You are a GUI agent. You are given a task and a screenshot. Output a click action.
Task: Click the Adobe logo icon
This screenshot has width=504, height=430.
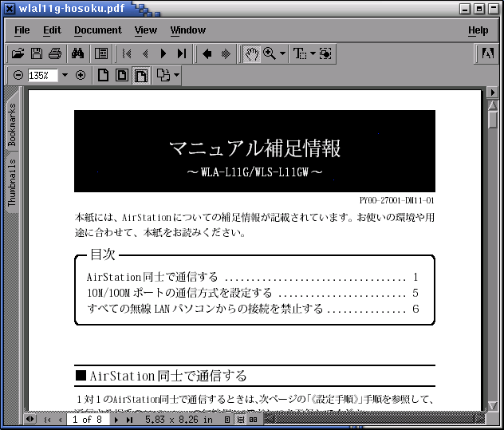tap(488, 53)
